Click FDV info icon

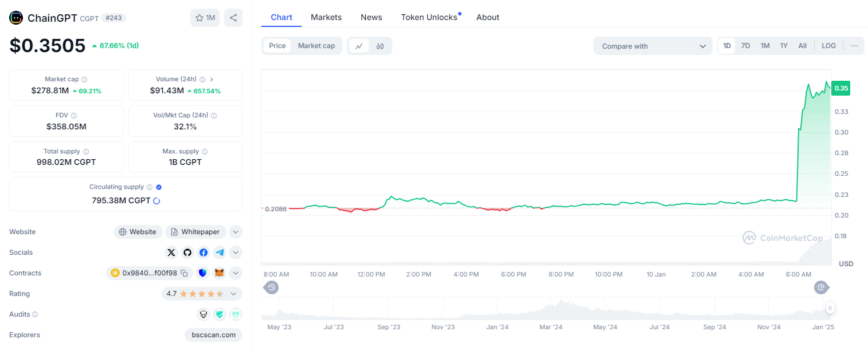pyautogui.click(x=74, y=116)
